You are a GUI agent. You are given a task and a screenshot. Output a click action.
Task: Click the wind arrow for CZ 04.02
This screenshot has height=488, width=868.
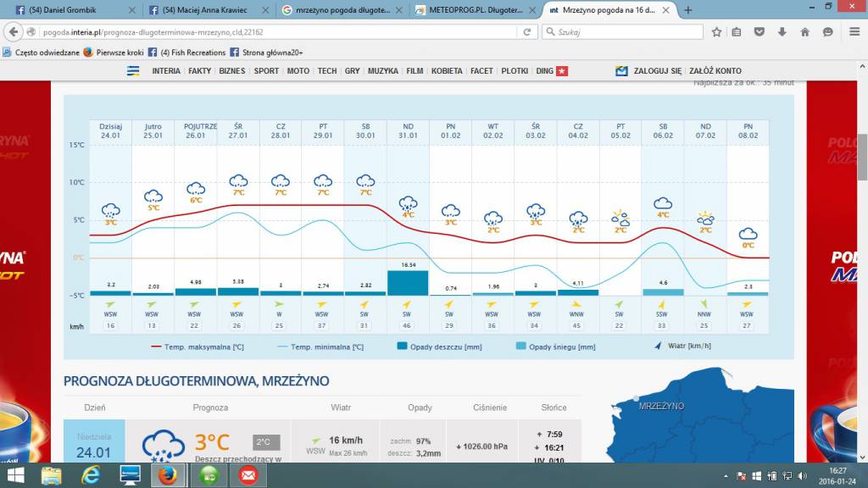coord(576,304)
